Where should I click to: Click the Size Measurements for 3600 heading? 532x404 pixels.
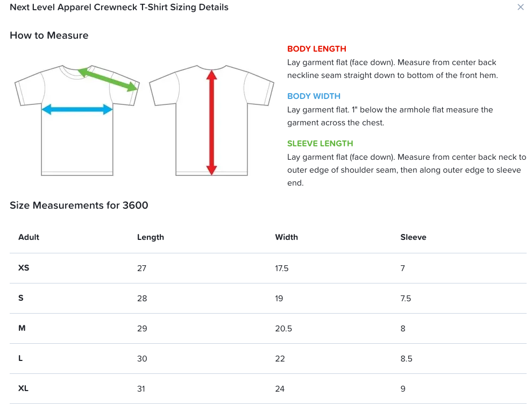coord(79,205)
